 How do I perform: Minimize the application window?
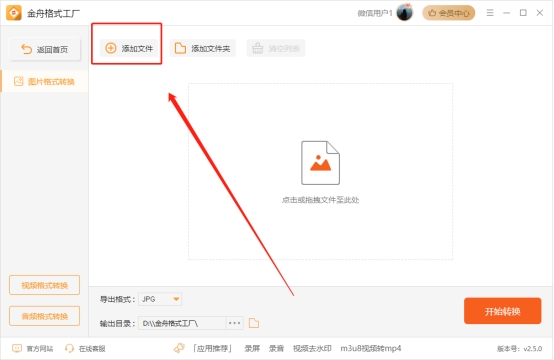[x=506, y=13]
